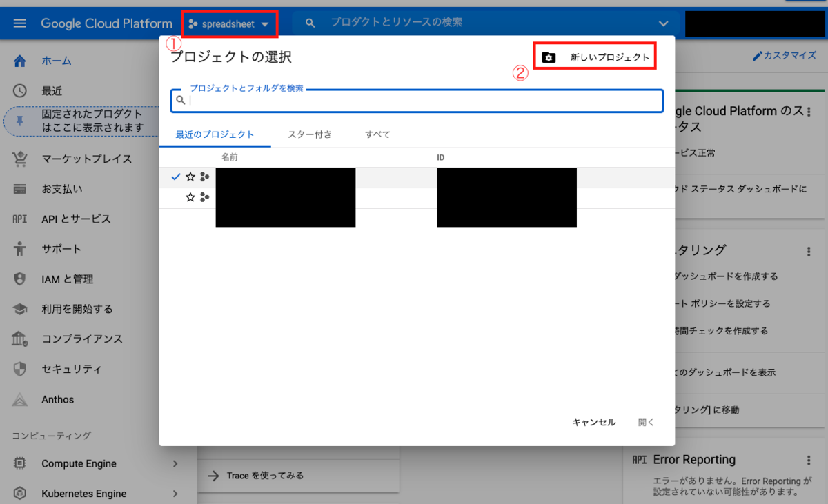The width and height of the screenshot is (828, 504).
Task: Click the Trace を使ってみる link
Action: 265,476
